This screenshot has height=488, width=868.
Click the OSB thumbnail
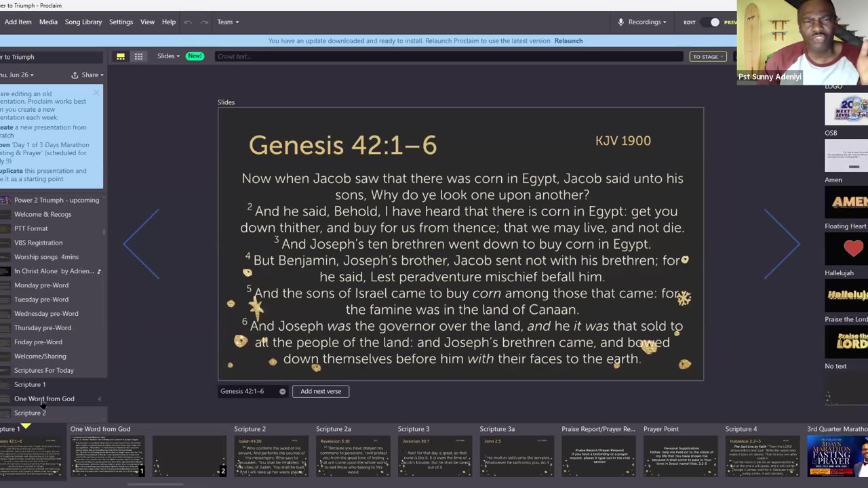pyautogui.click(x=846, y=155)
